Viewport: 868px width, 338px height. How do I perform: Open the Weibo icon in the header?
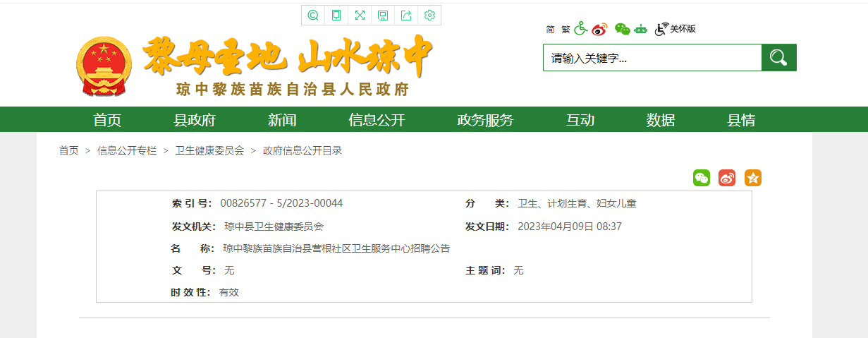[599, 29]
